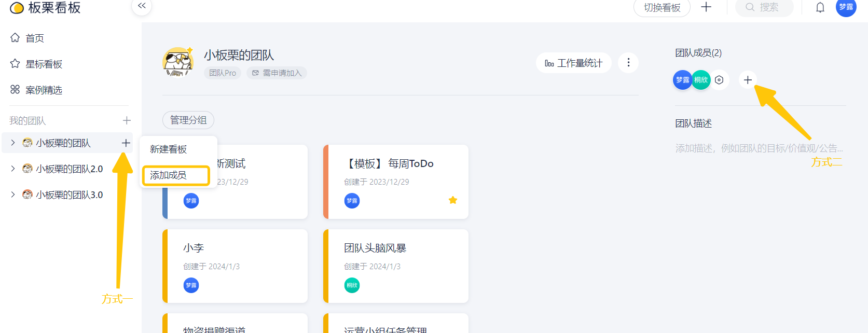Click plus icon next to 小板栗的团队
Viewport: 868px width, 333px height.
(x=126, y=143)
